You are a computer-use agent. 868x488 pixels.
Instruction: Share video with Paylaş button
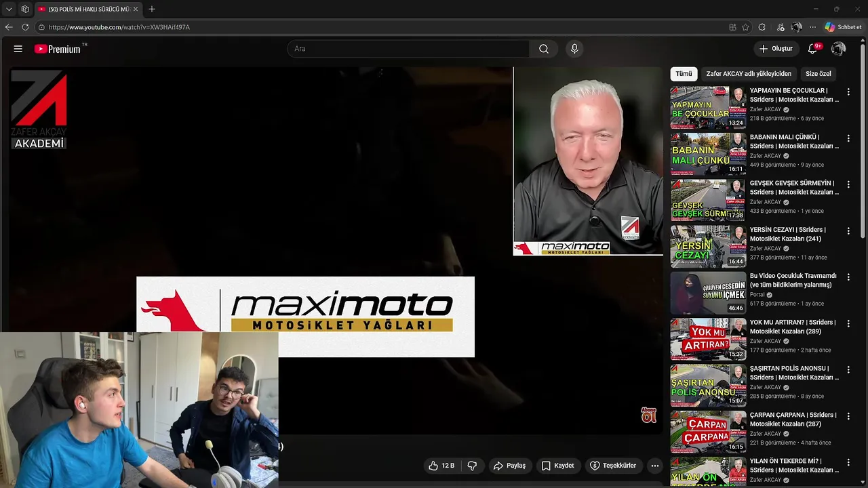(510, 466)
